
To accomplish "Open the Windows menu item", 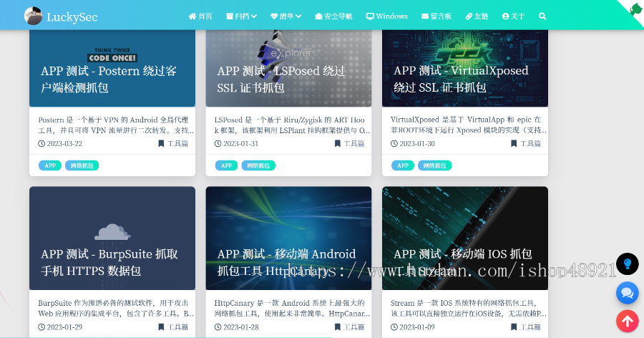I will pos(387,16).
